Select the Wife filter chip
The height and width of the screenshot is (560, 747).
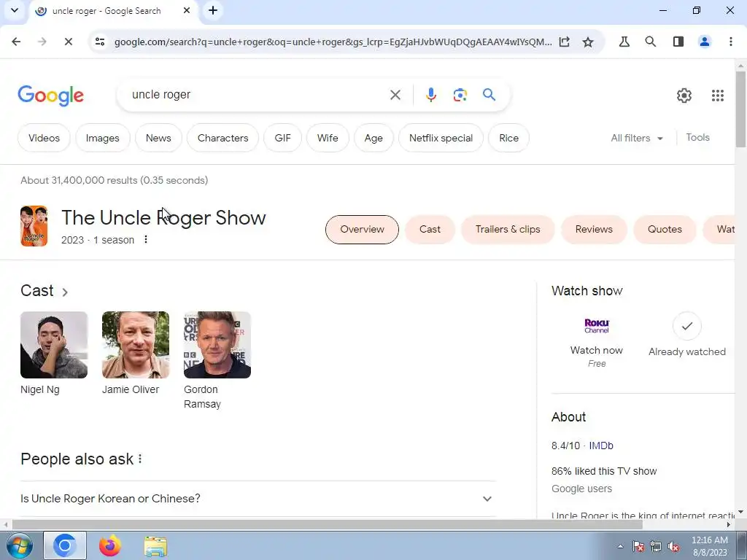click(x=328, y=138)
